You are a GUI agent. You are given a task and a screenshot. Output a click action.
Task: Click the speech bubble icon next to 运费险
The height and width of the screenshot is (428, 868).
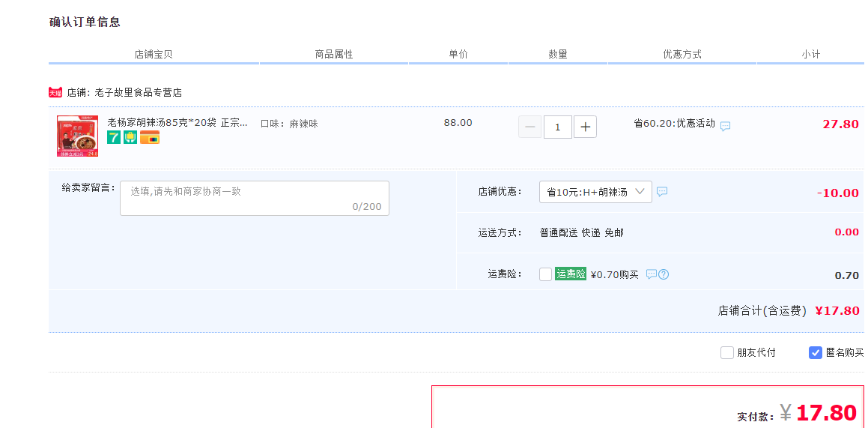click(652, 274)
